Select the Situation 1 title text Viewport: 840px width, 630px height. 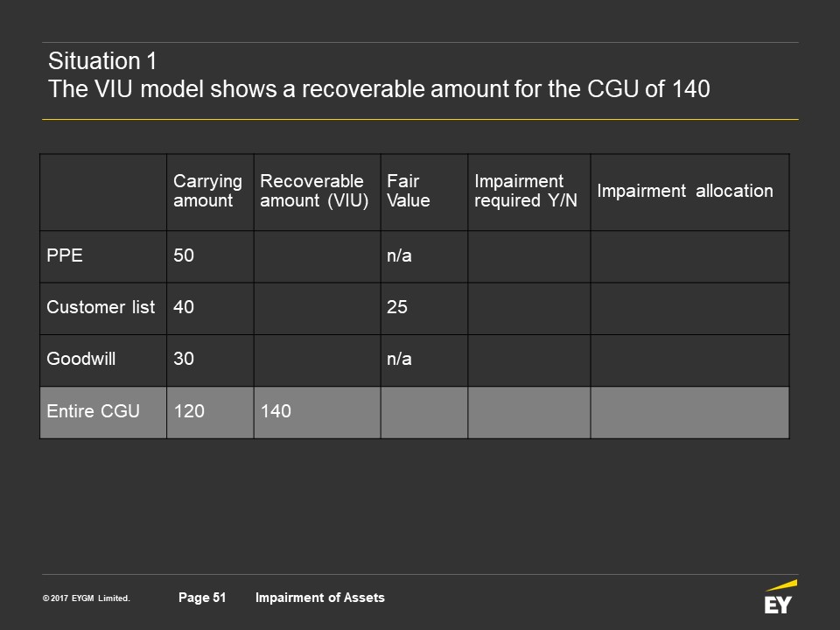tap(102, 61)
